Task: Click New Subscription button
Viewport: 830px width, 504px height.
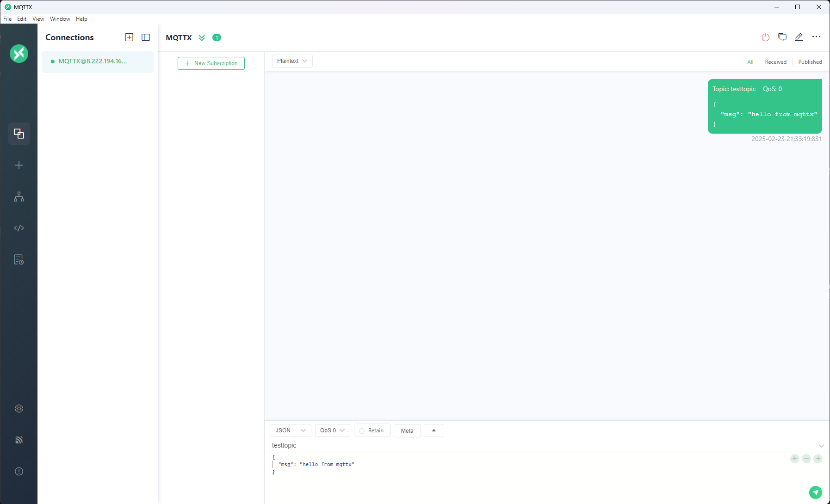Action: [211, 63]
